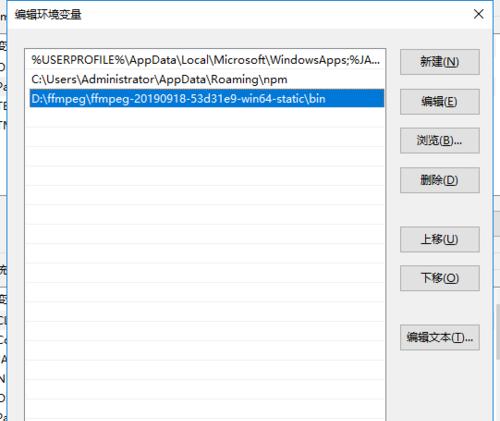Viewport: 500px width, 421px height.
Task: Open the 浏览(B)... folder browser
Action: [x=440, y=141]
